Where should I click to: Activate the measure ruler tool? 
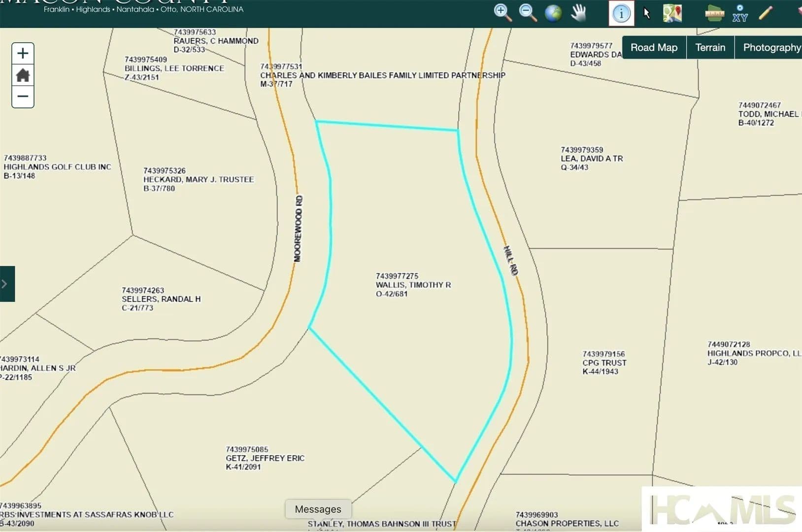(x=714, y=13)
